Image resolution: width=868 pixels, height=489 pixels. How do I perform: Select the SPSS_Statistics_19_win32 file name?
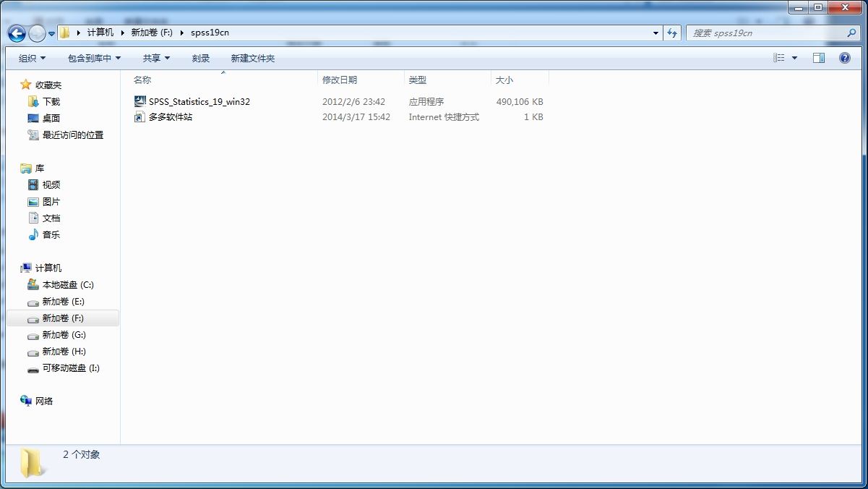199,101
